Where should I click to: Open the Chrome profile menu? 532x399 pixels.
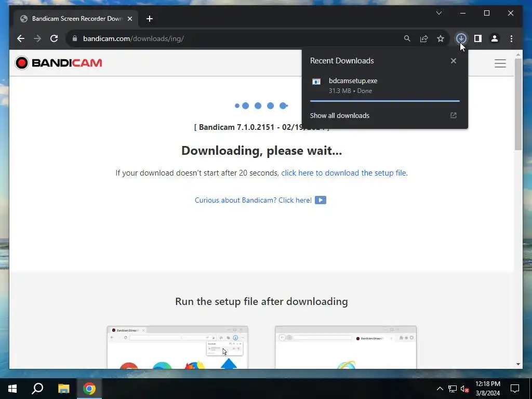pyautogui.click(x=495, y=38)
